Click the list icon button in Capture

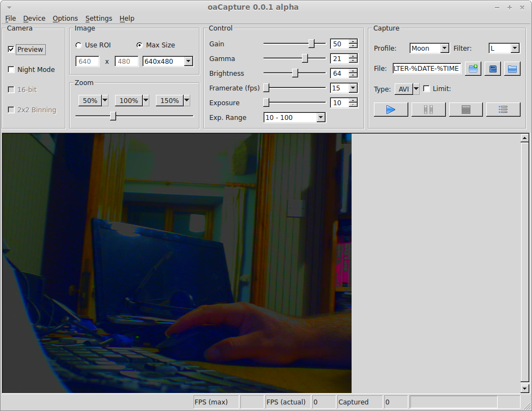[x=503, y=110]
